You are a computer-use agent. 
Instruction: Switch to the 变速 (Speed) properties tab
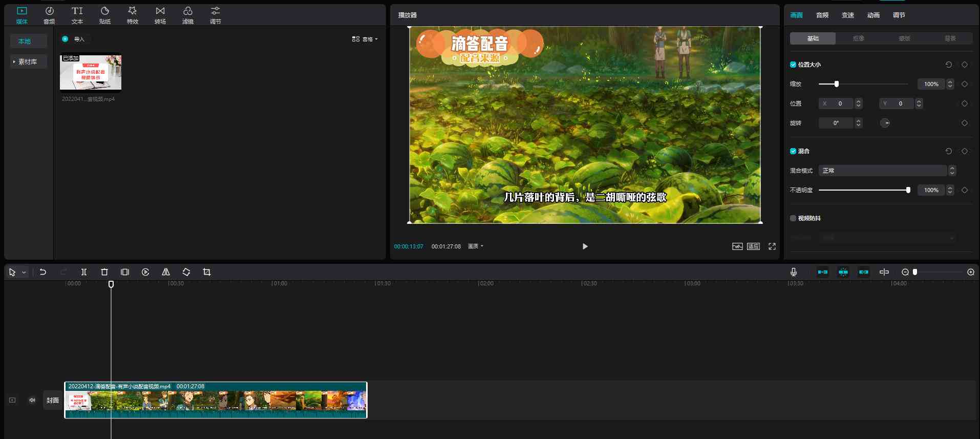(x=847, y=15)
